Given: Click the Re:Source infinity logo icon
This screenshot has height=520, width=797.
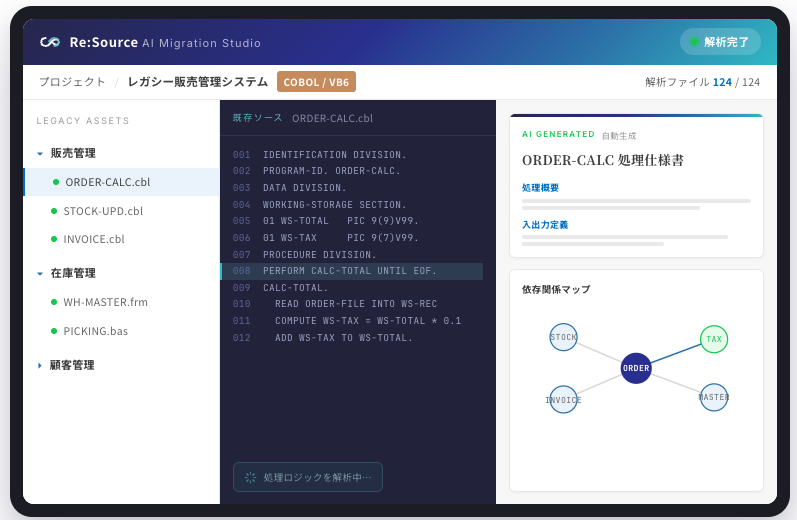Looking at the screenshot, I should pyautogui.click(x=50, y=42).
